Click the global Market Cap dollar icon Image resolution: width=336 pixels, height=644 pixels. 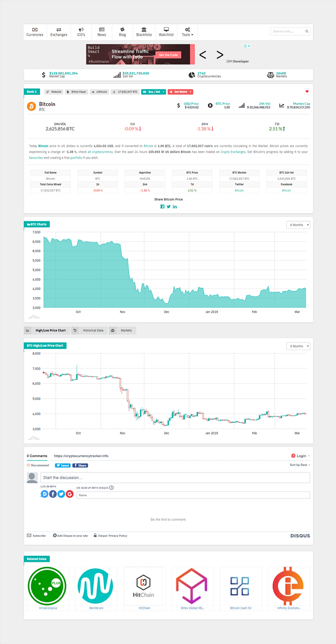(x=44, y=75)
